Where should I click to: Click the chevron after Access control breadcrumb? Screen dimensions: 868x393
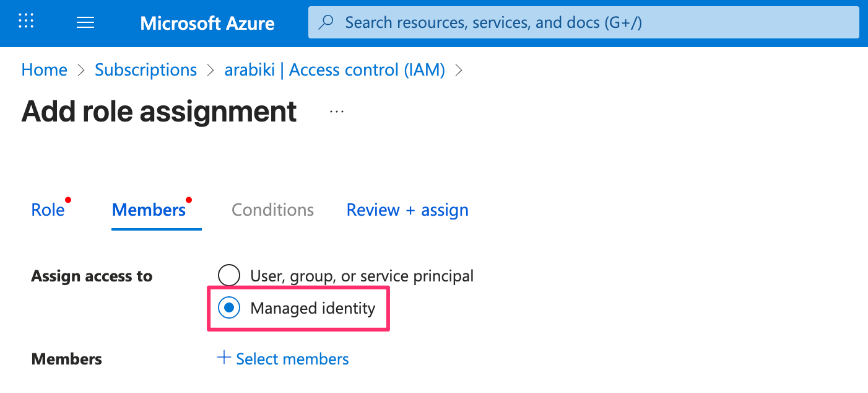click(x=459, y=71)
